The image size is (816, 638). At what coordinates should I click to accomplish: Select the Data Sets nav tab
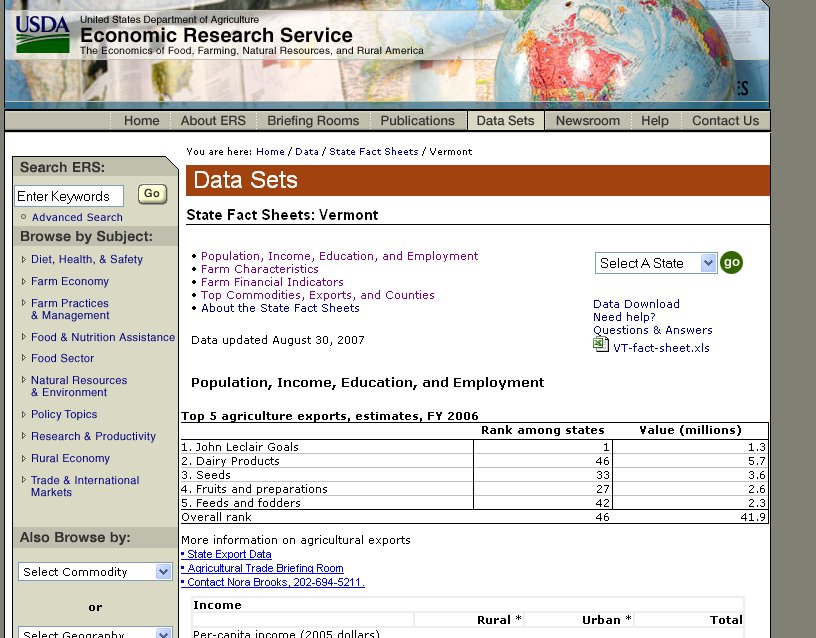point(505,121)
